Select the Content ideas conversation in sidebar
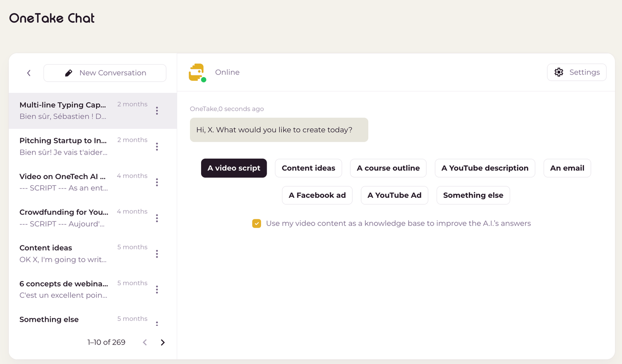Image resolution: width=622 pixels, height=364 pixels. (x=63, y=253)
